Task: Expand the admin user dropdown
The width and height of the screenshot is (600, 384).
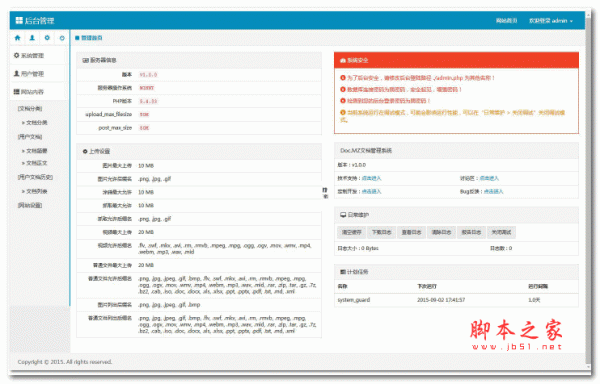Action: (x=551, y=21)
